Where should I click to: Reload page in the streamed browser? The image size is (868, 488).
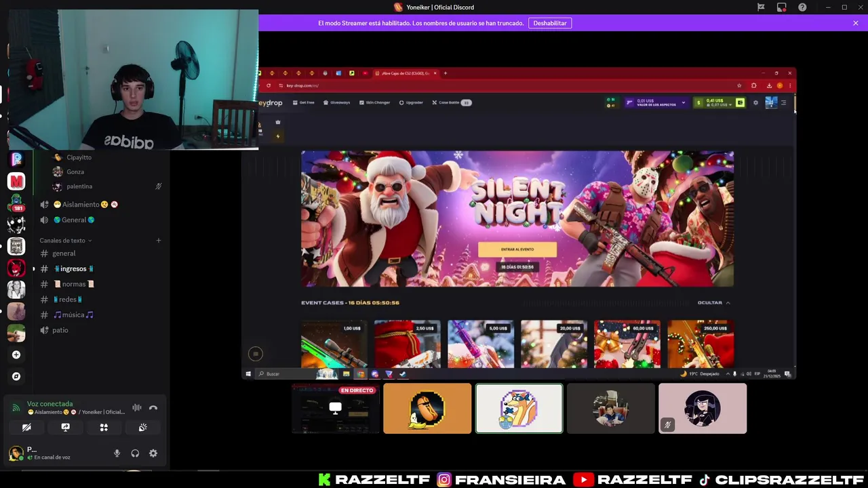(269, 85)
